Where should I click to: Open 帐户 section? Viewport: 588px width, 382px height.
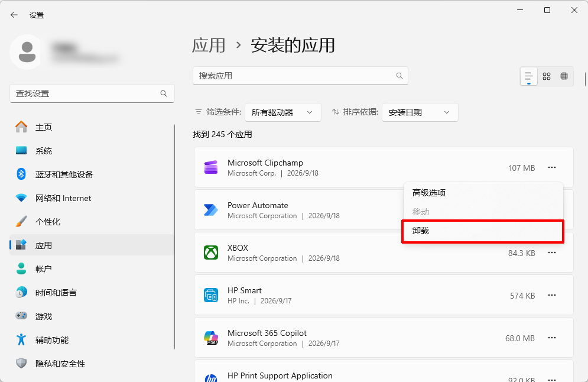coord(92,269)
